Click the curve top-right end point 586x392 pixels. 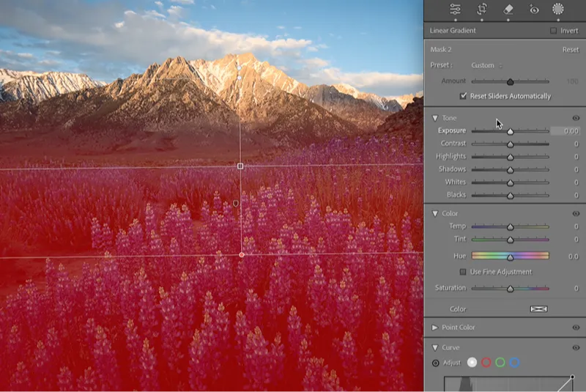pos(572,377)
